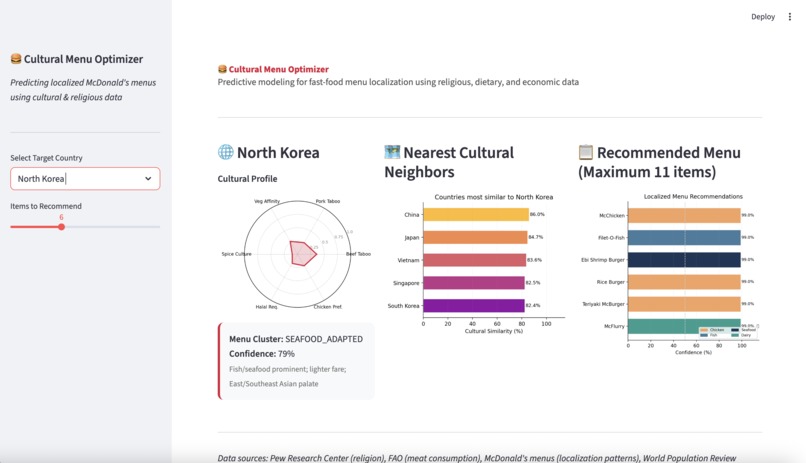The image size is (806, 463).
Task: Click the McFlurry recommendation bar
Action: click(684, 326)
